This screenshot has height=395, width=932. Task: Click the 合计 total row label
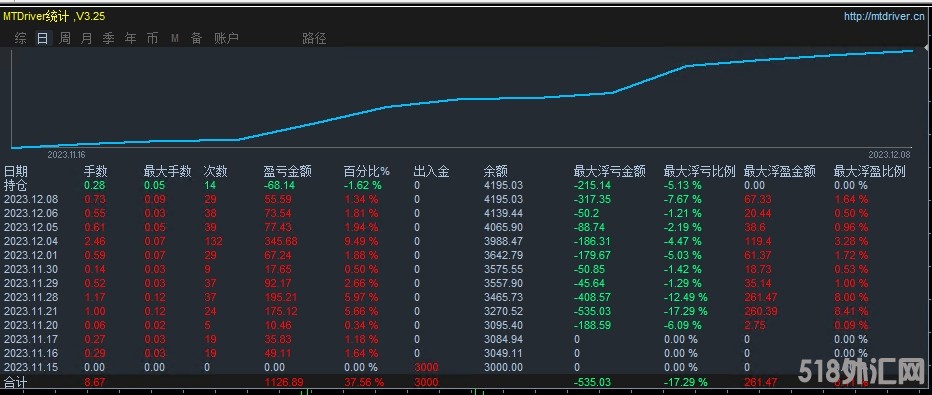pos(16,382)
